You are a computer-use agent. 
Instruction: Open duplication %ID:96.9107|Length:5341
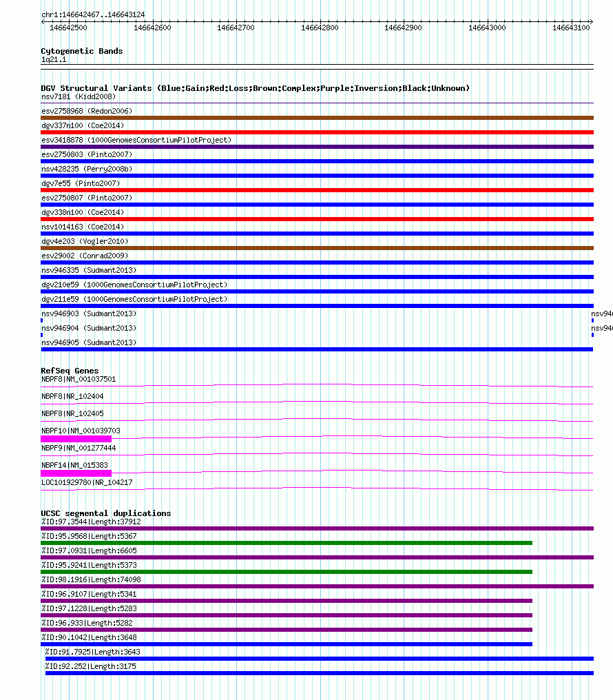(x=89, y=594)
